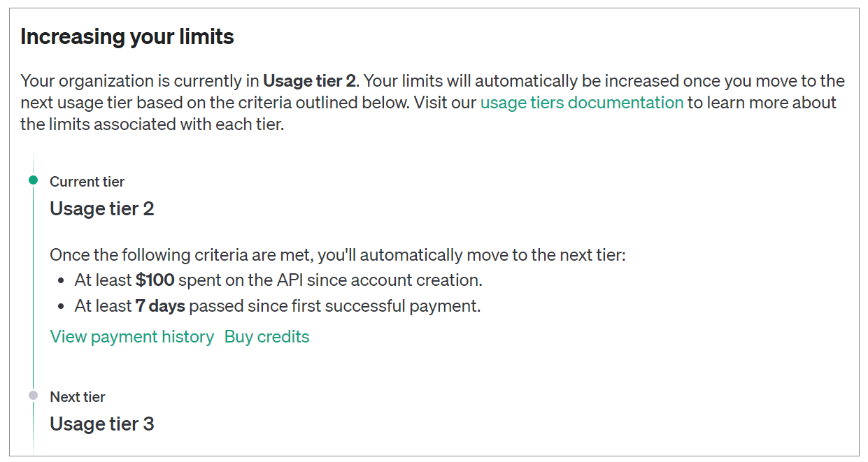Click 'passed since first successful payment' text

tap(334, 306)
